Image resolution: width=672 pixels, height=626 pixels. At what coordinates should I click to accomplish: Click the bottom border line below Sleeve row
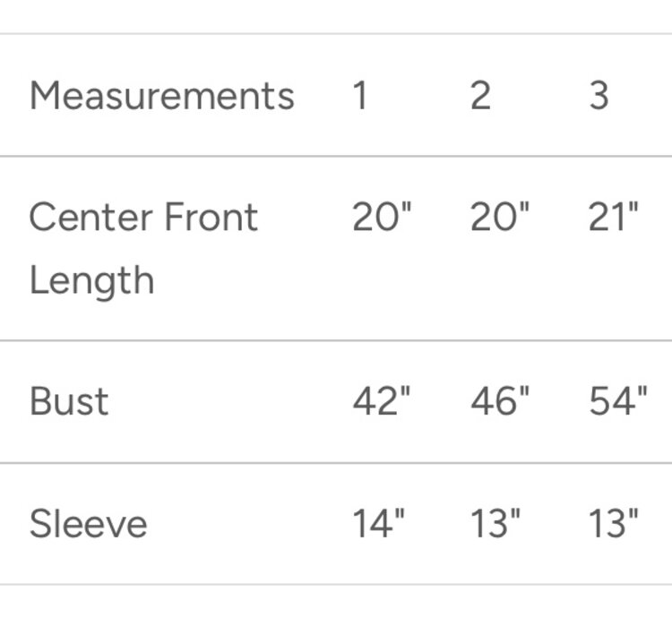(x=336, y=585)
